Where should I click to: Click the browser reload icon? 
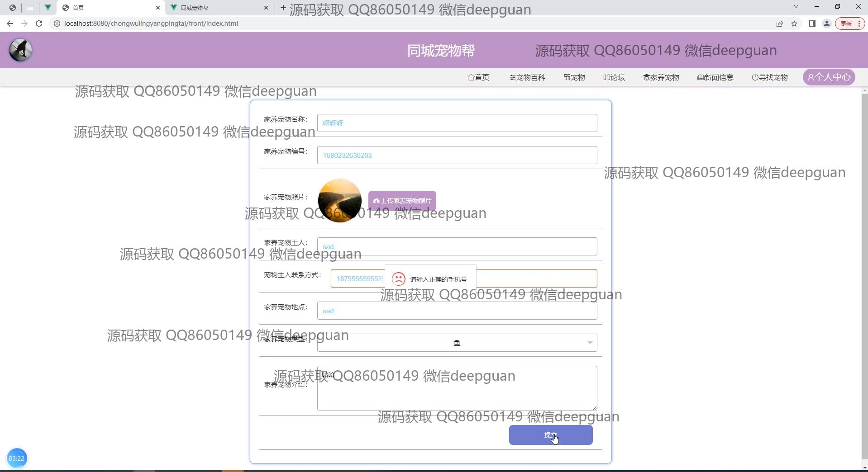[39, 24]
